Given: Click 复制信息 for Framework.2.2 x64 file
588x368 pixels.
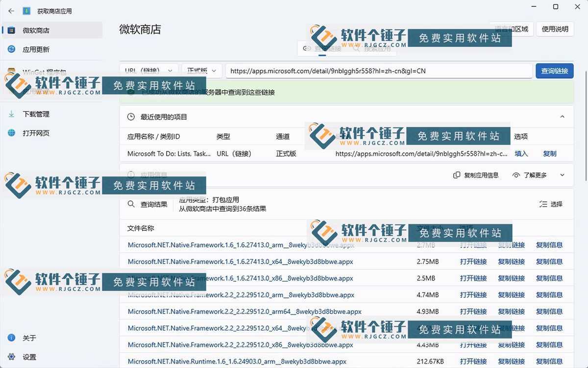Looking at the screenshot, I should coord(549,328).
